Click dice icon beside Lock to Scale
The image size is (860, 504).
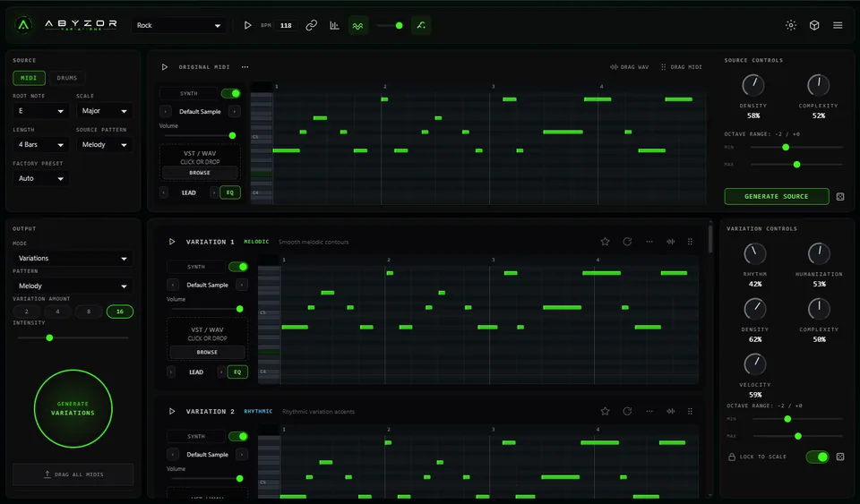pyautogui.click(x=840, y=457)
